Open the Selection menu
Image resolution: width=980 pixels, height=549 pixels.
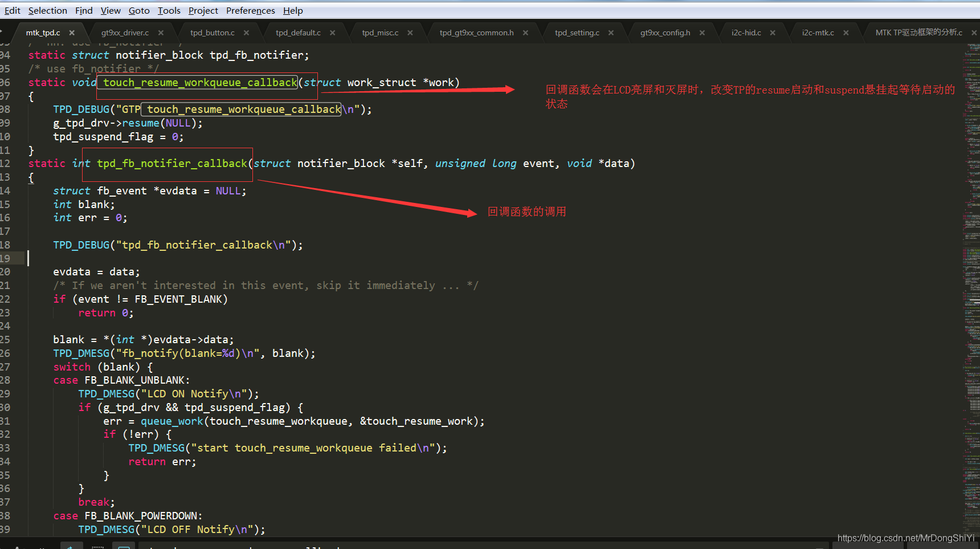pos(48,11)
